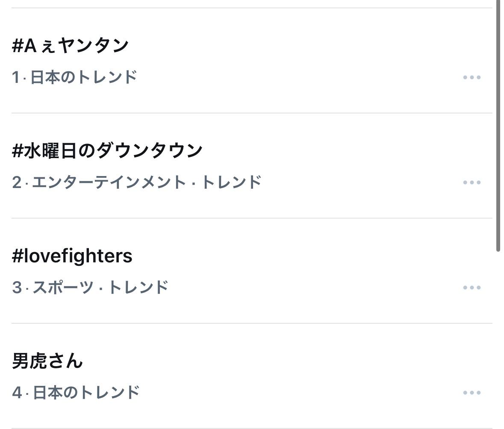The height and width of the screenshot is (429, 504).
Task: Click rank number 4 of the trends
Action: tap(17, 393)
